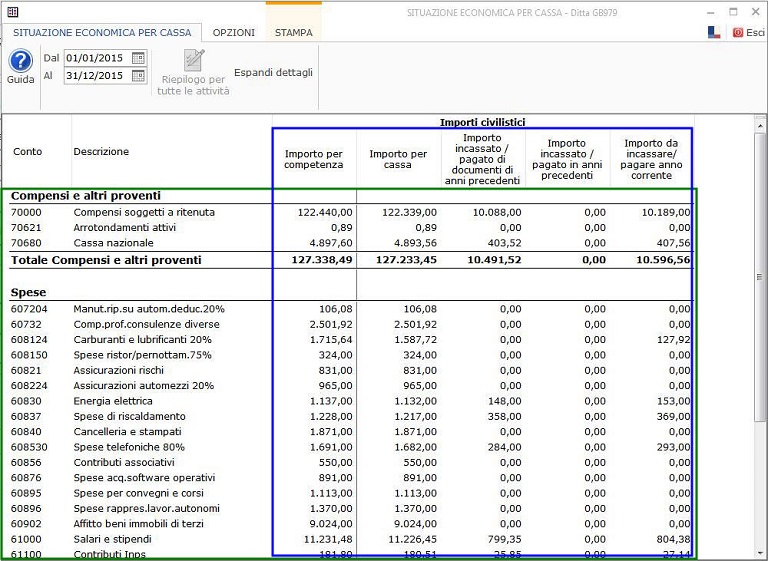Click account code 70000
The height and width of the screenshot is (561, 768).
click(x=26, y=212)
